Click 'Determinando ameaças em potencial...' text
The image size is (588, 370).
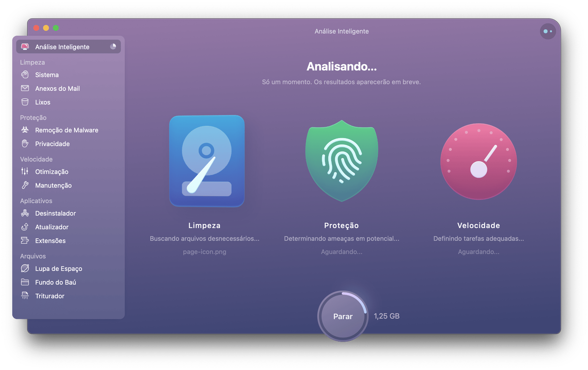(342, 238)
